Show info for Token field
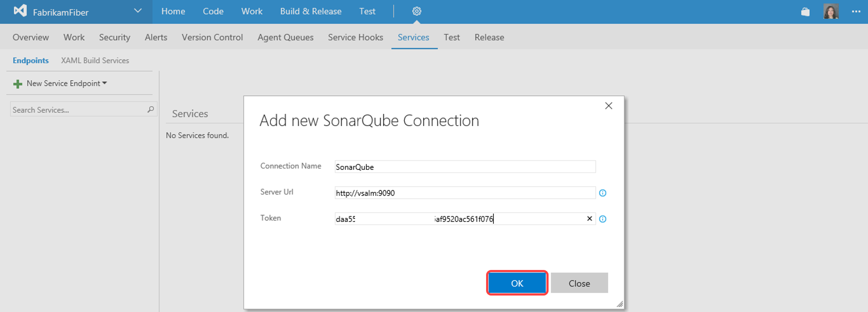 pyautogui.click(x=603, y=219)
